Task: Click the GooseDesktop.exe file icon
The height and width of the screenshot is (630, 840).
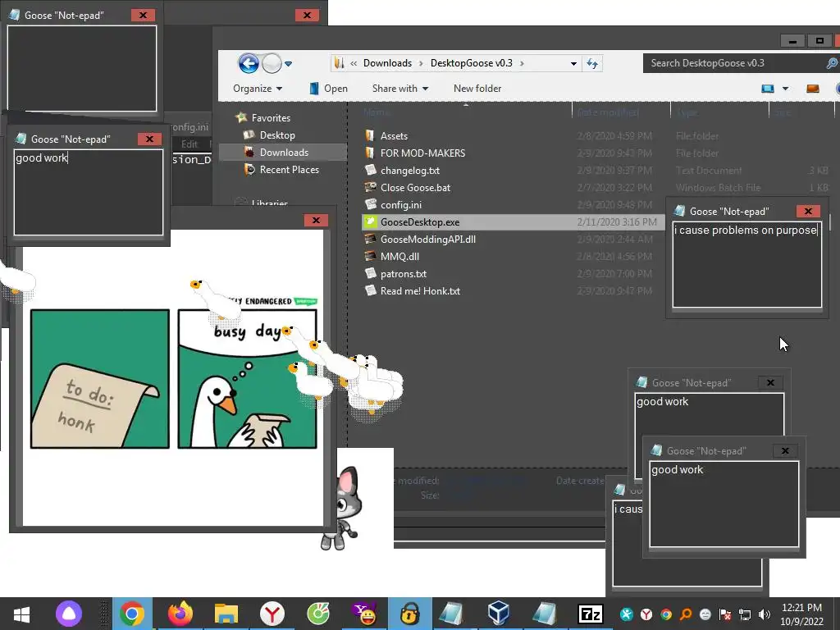Action: (370, 221)
